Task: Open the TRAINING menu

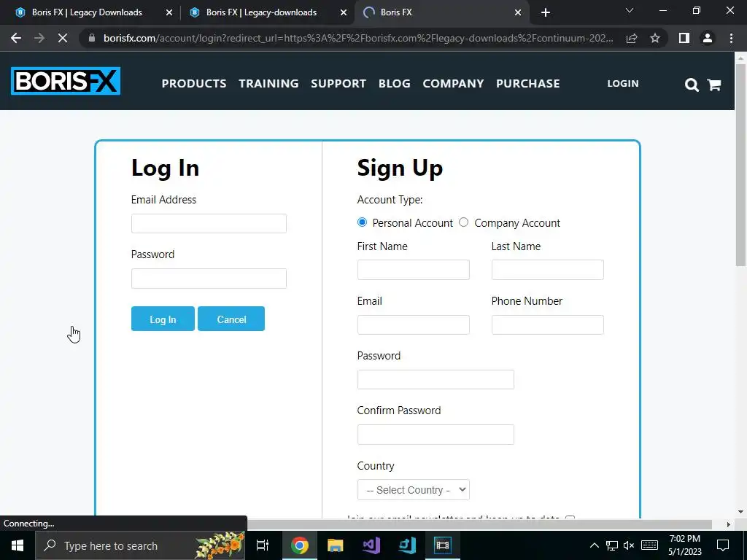Action: pos(268,83)
